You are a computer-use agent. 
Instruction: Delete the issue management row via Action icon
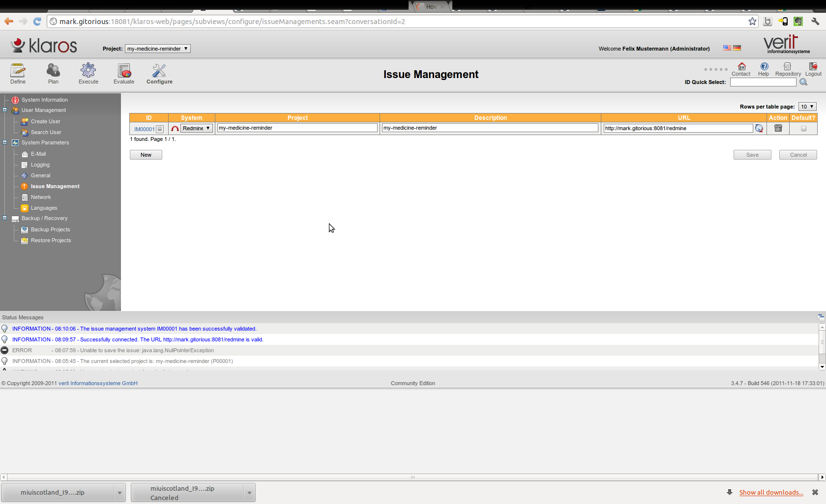coord(778,128)
